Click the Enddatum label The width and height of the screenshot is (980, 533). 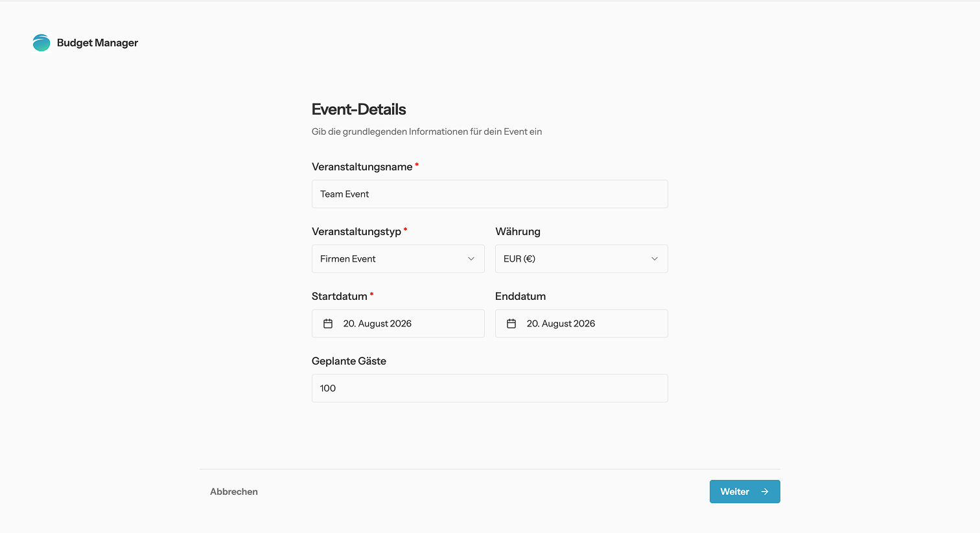coord(520,296)
